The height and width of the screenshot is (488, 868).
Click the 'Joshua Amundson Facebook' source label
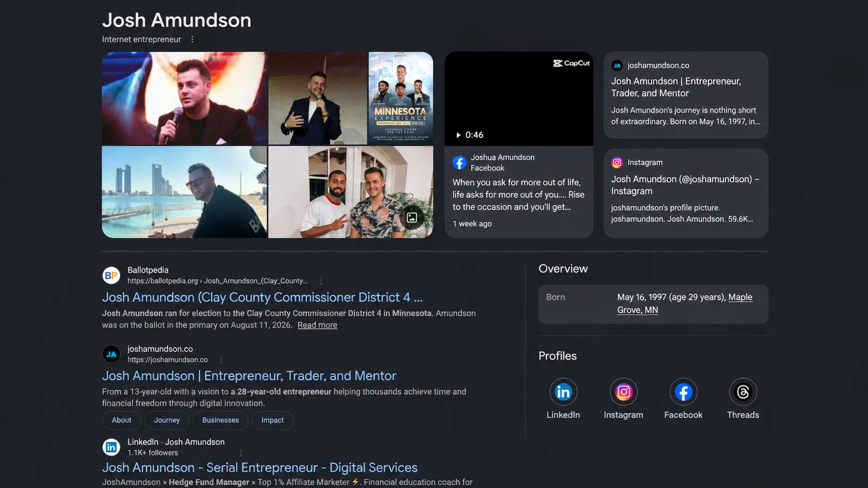point(502,163)
